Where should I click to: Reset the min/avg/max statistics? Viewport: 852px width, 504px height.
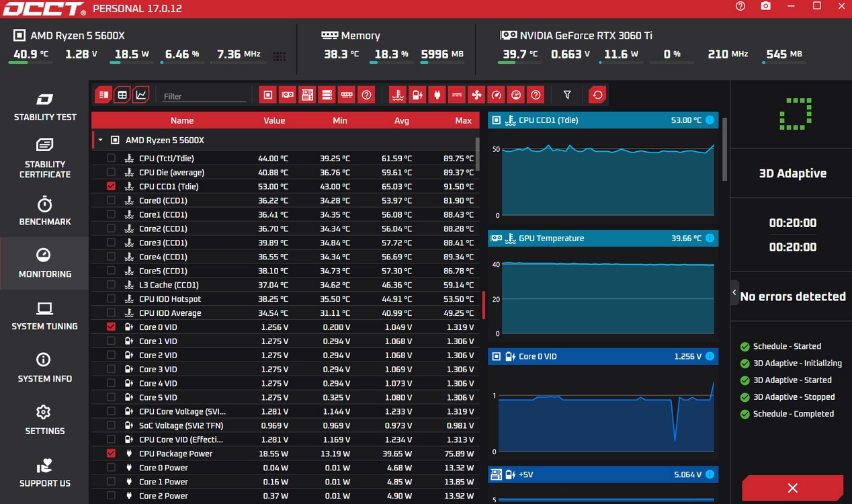pyautogui.click(x=597, y=95)
